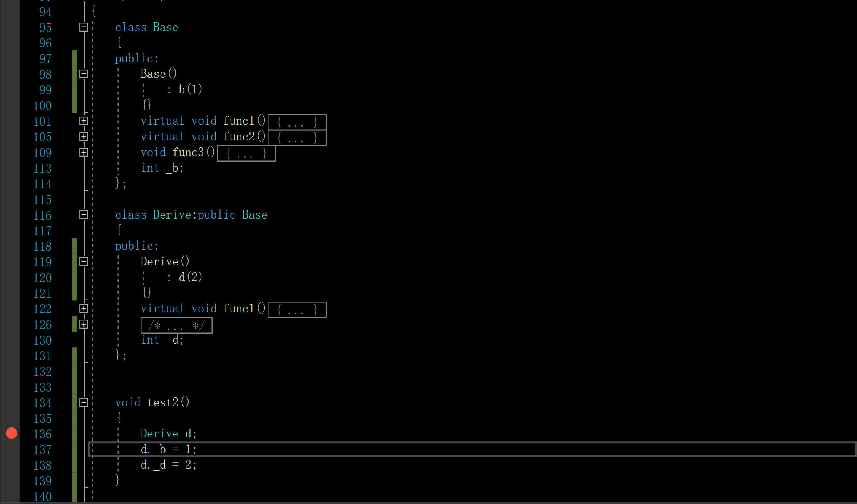Screen dimensions: 857x504
Task: Collapse the class Base block
Action: [84, 27]
